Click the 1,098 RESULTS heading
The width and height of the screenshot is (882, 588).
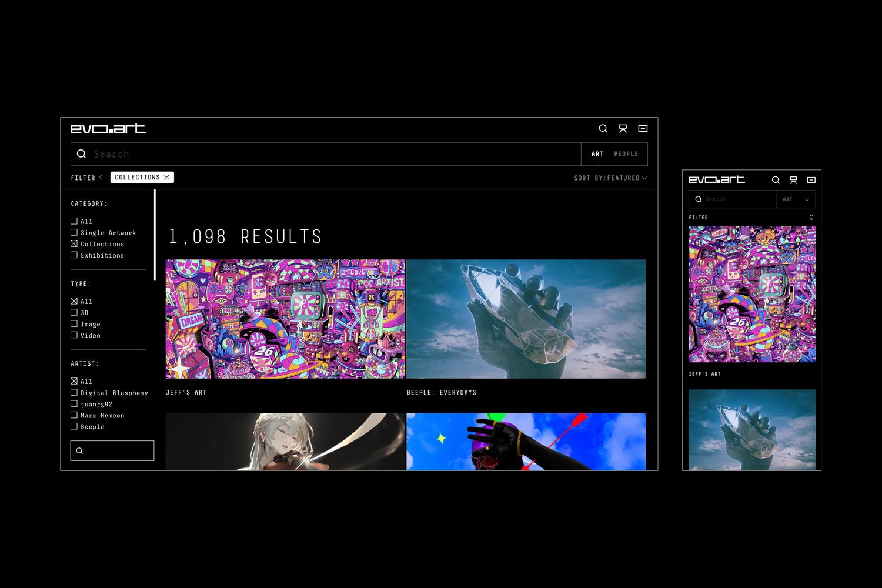245,237
